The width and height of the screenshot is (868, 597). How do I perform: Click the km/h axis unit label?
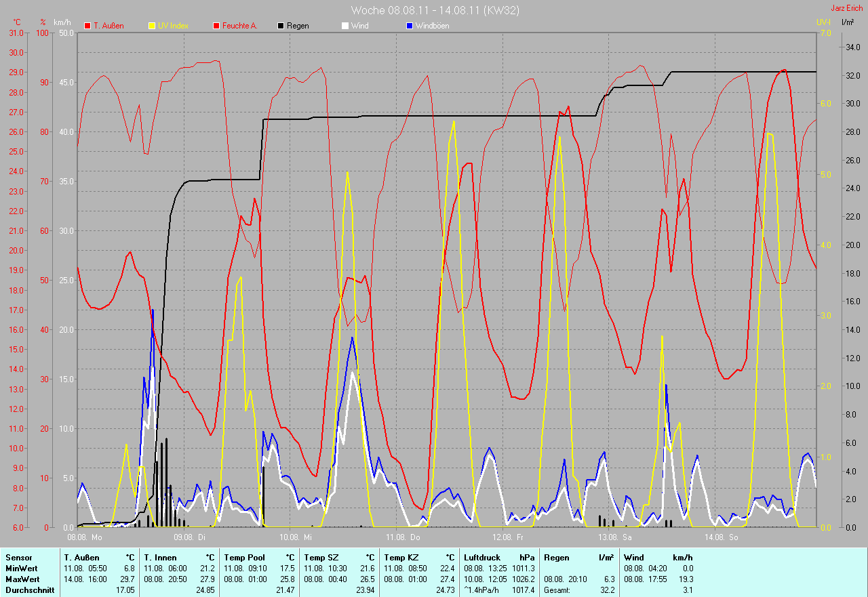click(62, 22)
